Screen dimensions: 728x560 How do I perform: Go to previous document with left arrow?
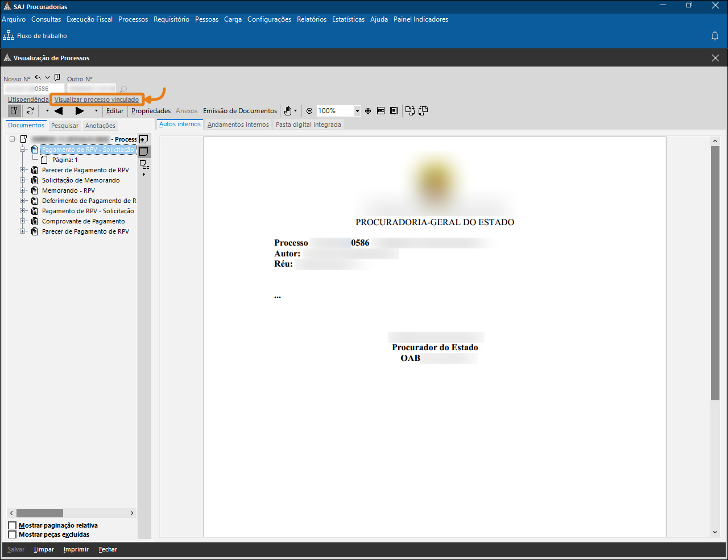point(58,111)
